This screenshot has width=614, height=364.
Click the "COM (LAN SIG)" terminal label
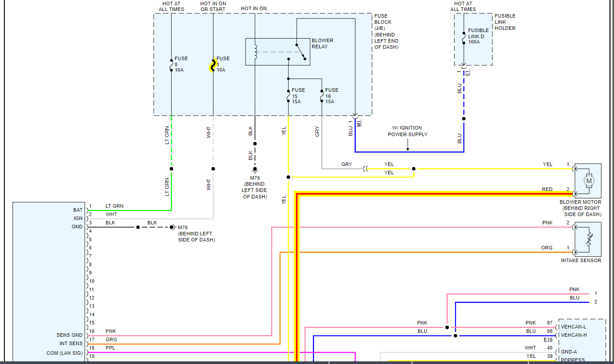(x=65, y=353)
